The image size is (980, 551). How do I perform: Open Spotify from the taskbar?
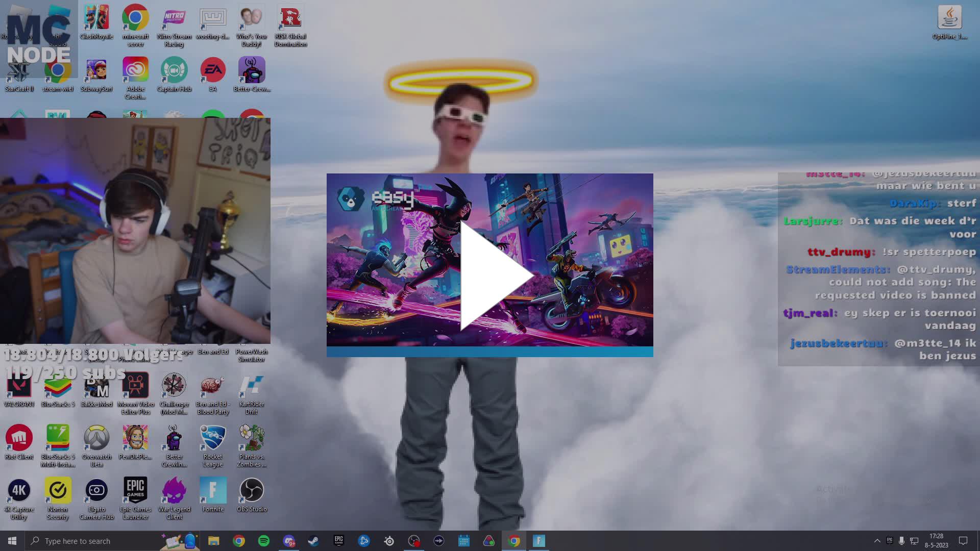click(264, 541)
